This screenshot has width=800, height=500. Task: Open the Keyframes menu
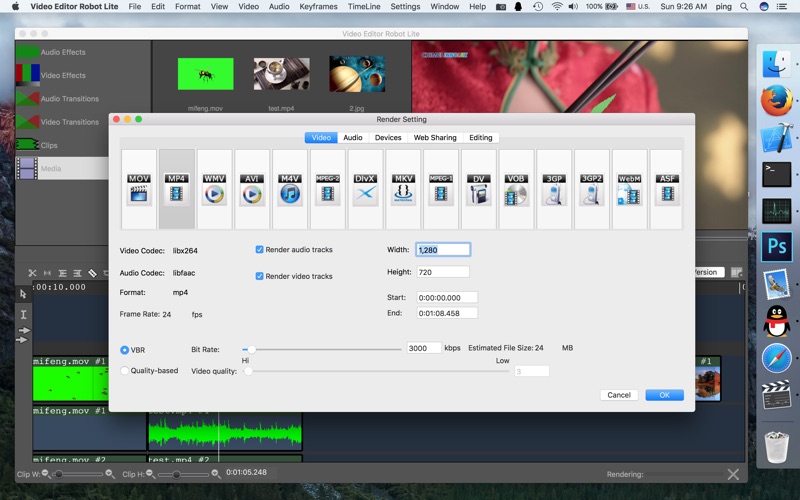(x=318, y=7)
